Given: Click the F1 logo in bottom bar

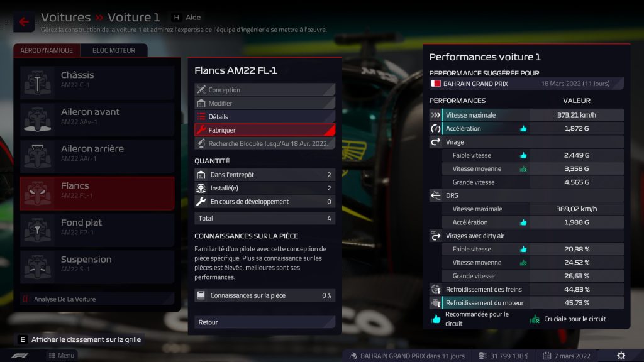Looking at the screenshot, I should click(19, 356).
